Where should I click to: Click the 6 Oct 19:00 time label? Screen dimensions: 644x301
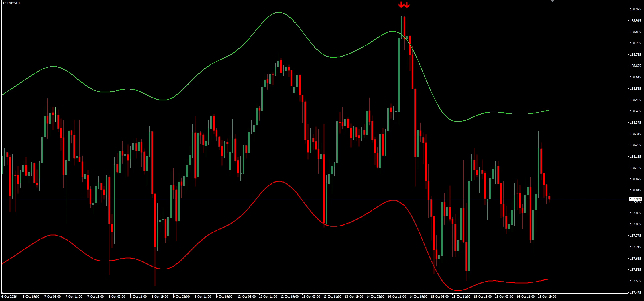pos(31,297)
